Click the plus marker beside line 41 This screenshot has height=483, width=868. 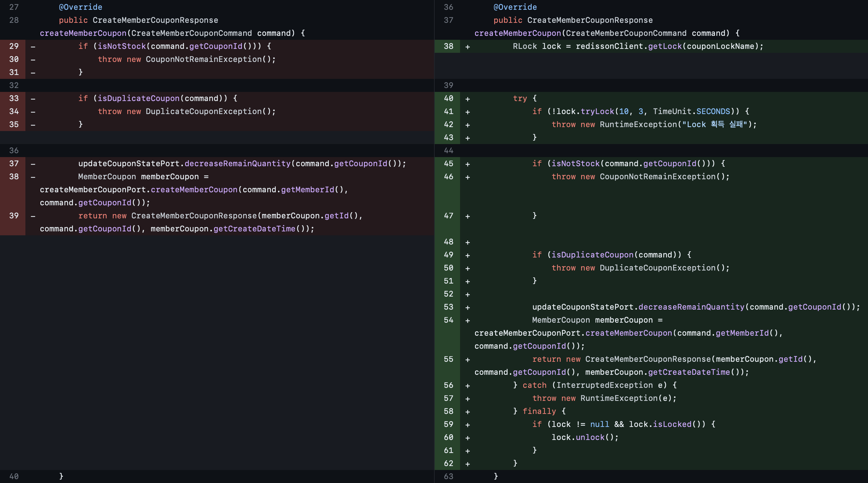click(467, 112)
